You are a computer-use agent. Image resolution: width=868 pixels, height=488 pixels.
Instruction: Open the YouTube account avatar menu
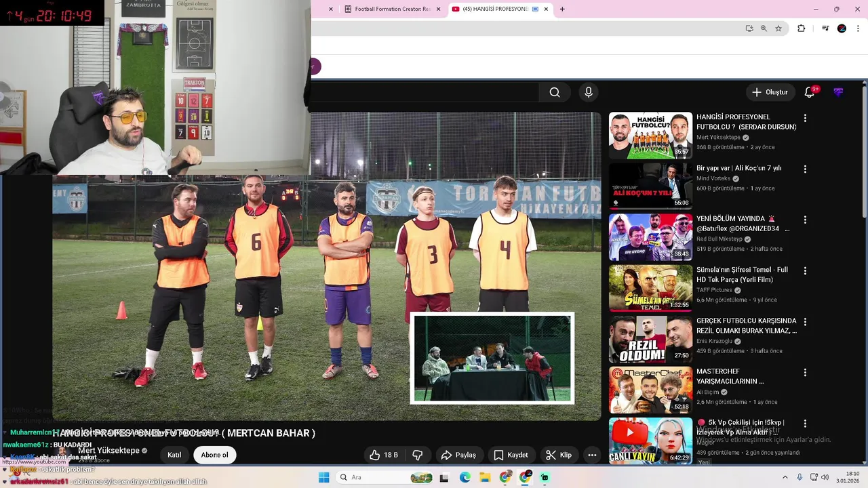point(838,92)
